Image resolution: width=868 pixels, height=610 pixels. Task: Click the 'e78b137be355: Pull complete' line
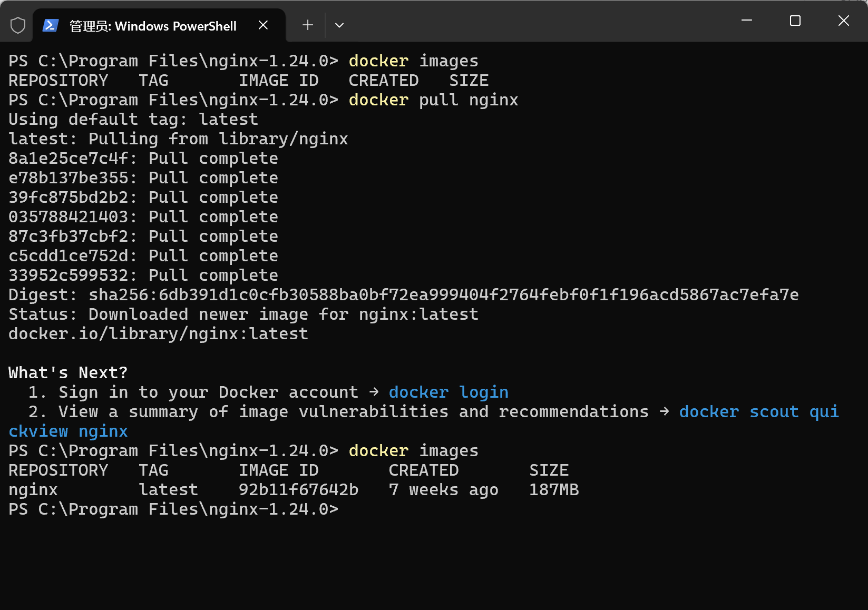[x=143, y=178]
